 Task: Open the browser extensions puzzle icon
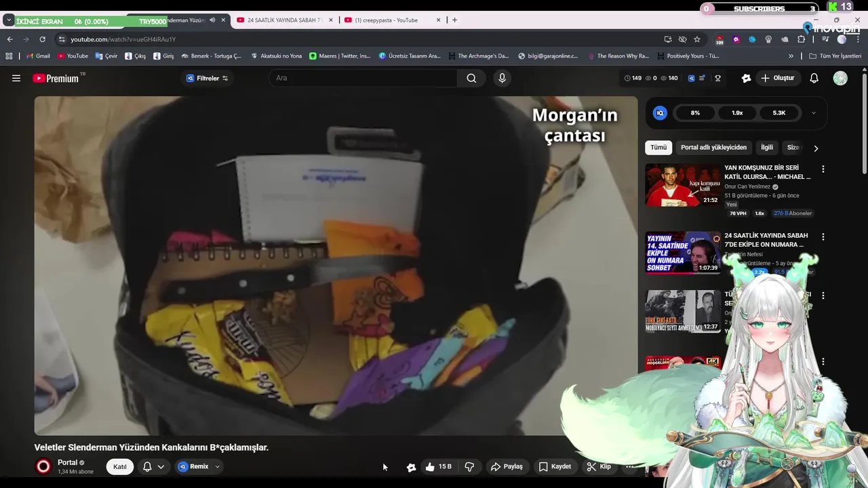[x=802, y=39]
